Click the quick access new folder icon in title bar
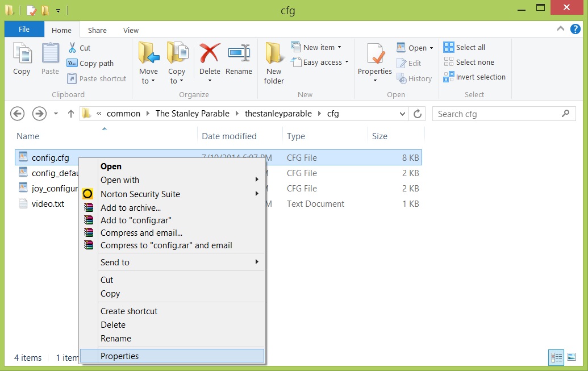Viewport: 588px width, 371px height. (45, 10)
